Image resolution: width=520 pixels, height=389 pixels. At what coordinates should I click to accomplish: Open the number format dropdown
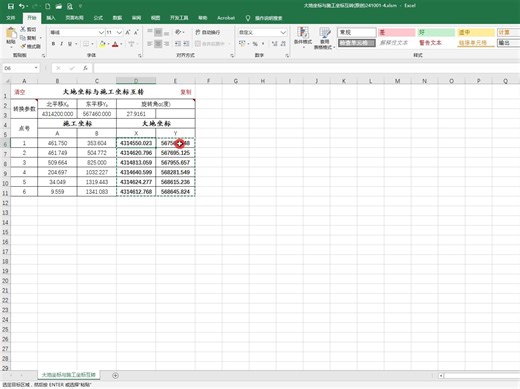(x=283, y=32)
